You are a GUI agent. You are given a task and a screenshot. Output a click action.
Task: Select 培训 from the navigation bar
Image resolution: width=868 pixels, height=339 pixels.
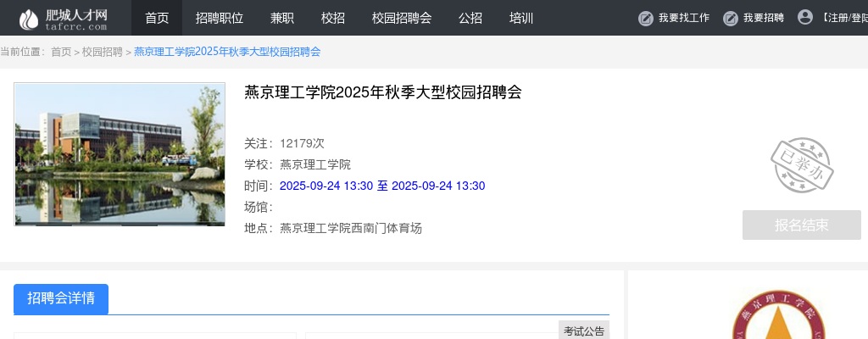pos(521,18)
